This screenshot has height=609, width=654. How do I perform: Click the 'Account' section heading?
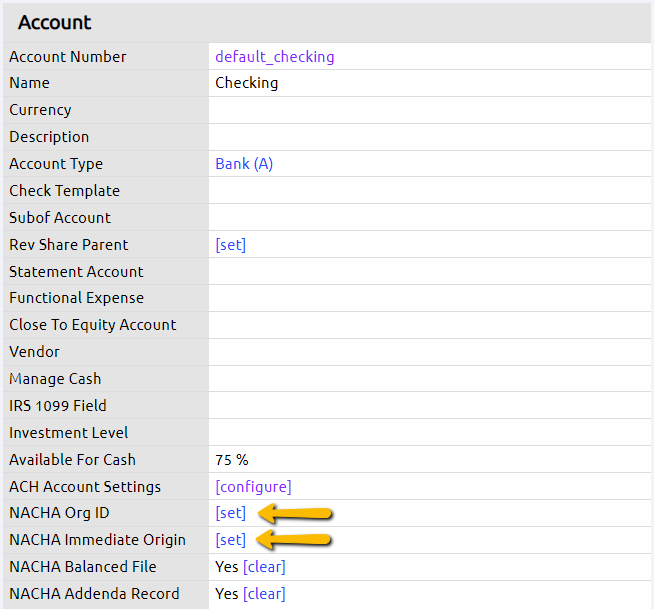54,23
